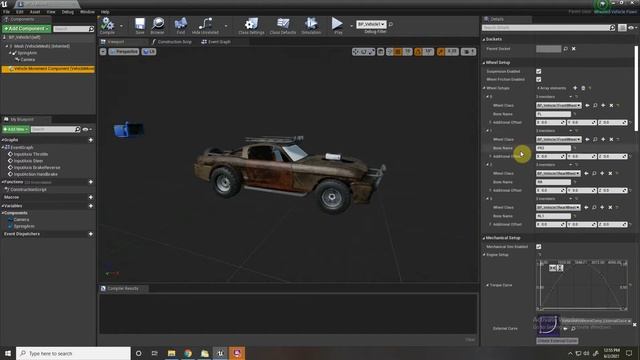The width and height of the screenshot is (640, 360).
Task: Open the Debug Filter dropdown
Action: 371,24
